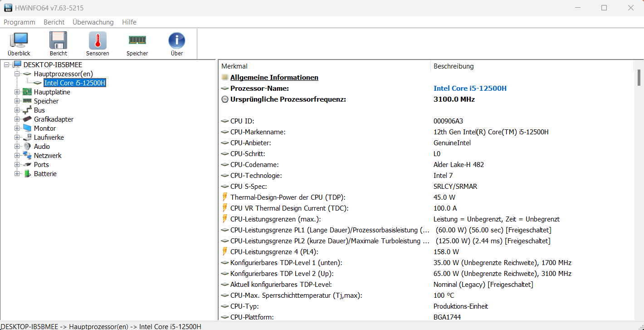Open Sensoren thermometer icon
Screen dimensions: 644x330
coord(98,41)
